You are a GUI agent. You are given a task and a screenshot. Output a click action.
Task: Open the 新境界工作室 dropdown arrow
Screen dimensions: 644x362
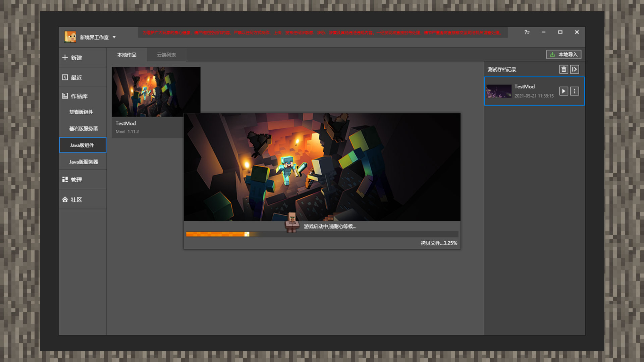[114, 37]
